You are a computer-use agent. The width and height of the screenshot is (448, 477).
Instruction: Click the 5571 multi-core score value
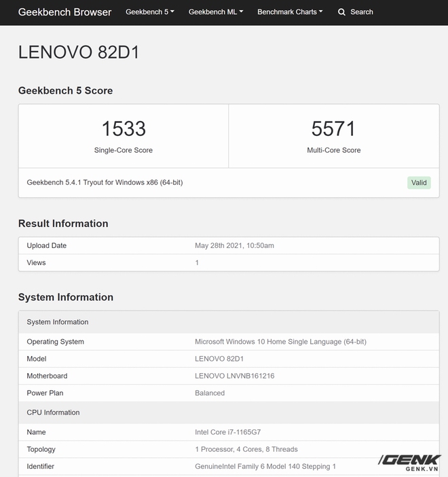coord(333,128)
